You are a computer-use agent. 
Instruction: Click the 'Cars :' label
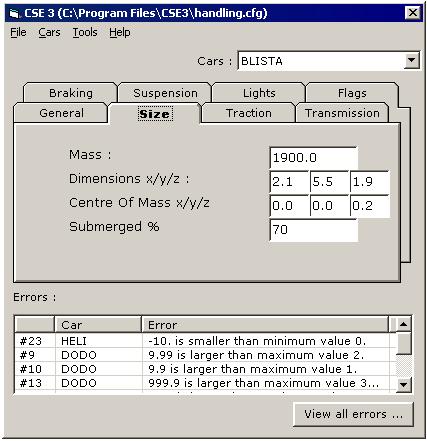tap(214, 61)
